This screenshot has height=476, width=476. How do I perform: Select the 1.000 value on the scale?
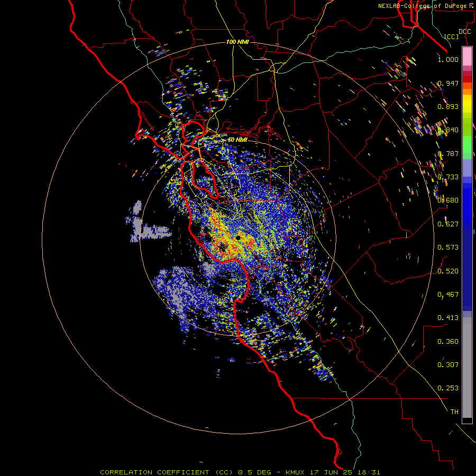(x=448, y=59)
